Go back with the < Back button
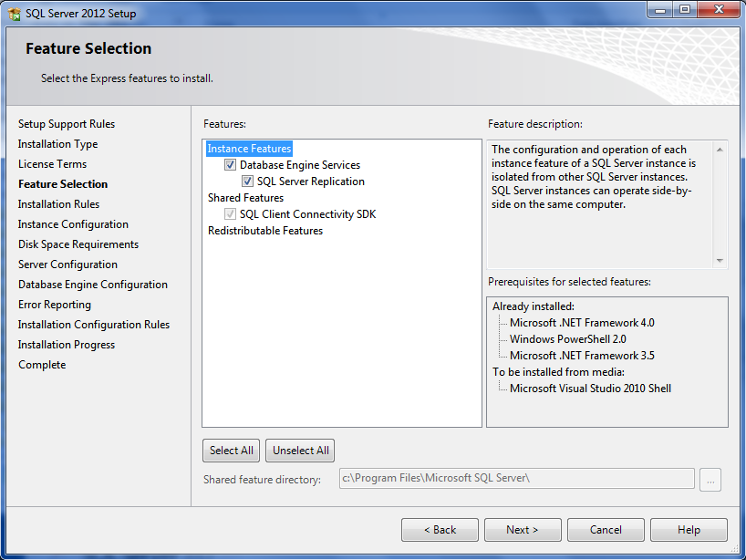The image size is (746, 560). (440, 530)
